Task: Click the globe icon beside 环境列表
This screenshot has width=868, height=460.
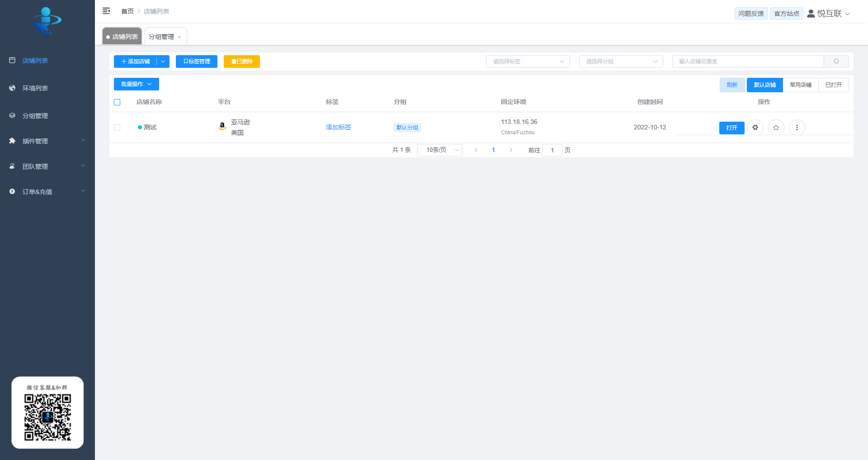Action: point(12,88)
